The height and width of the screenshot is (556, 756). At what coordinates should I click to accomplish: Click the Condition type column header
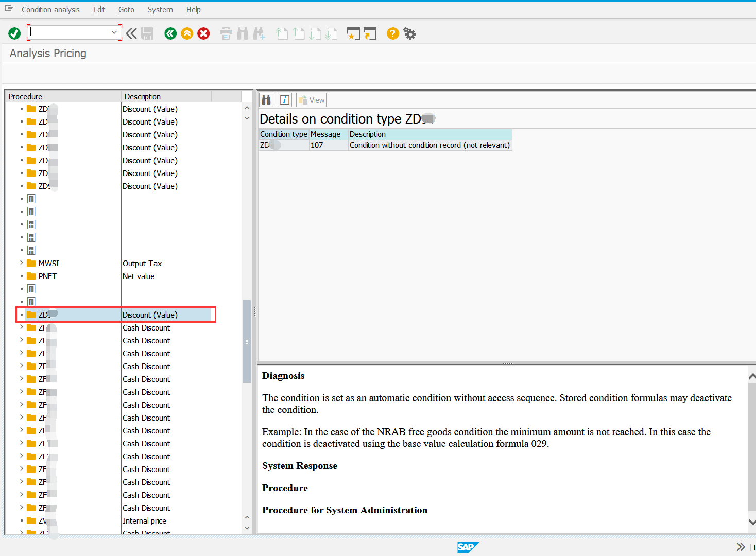click(284, 134)
